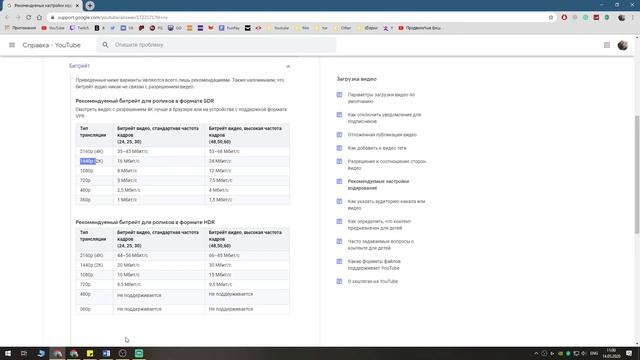Screen dimensions: 640x360
Task: Click article icon beside 'О лицензиях на YouTube'
Action: click(x=339, y=281)
